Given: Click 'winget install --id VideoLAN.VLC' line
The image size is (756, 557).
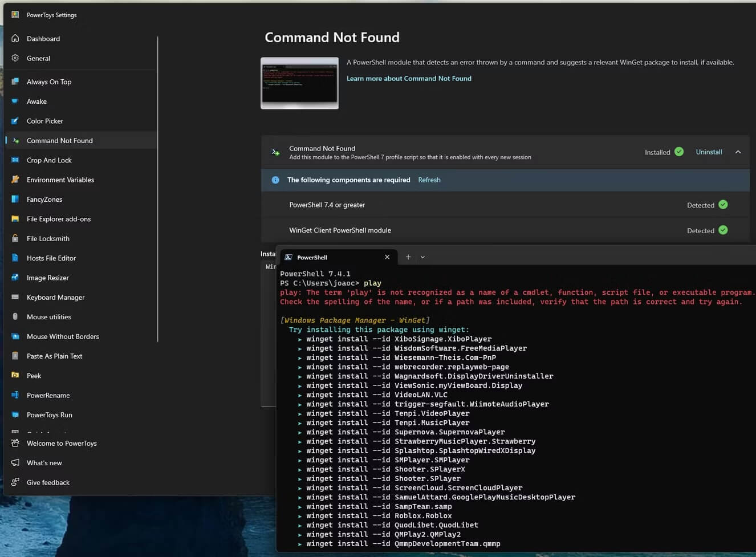Looking at the screenshot, I should [377, 395].
